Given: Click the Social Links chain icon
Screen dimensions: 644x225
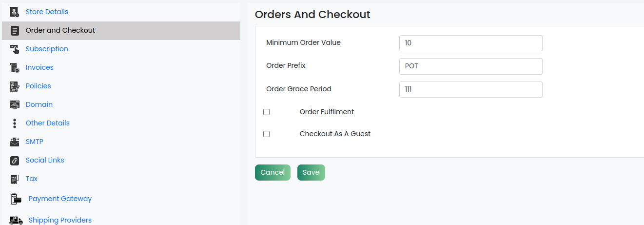Looking at the screenshot, I should [x=15, y=160].
